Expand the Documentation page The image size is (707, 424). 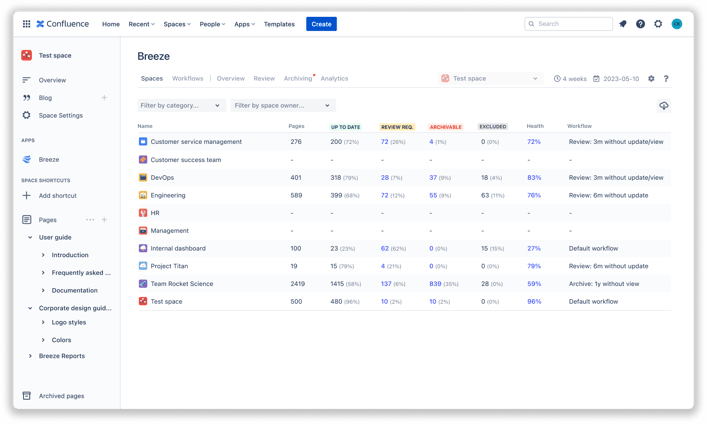pyautogui.click(x=43, y=290)
